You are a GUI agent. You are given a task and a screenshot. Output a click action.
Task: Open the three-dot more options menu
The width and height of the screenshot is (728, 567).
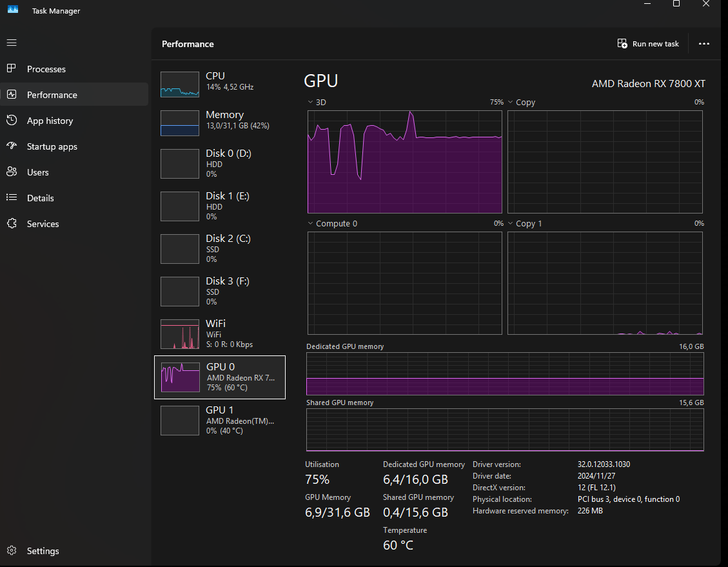point(704,44)
